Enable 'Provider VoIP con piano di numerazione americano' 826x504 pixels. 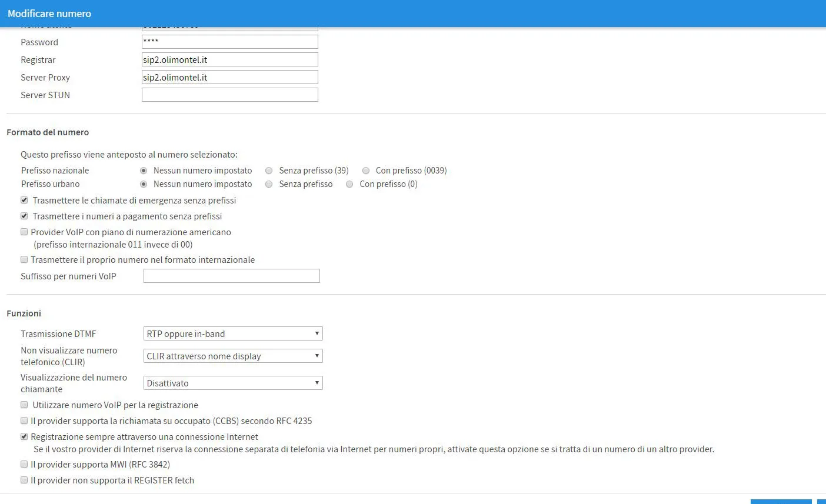[x=24, y=232]
